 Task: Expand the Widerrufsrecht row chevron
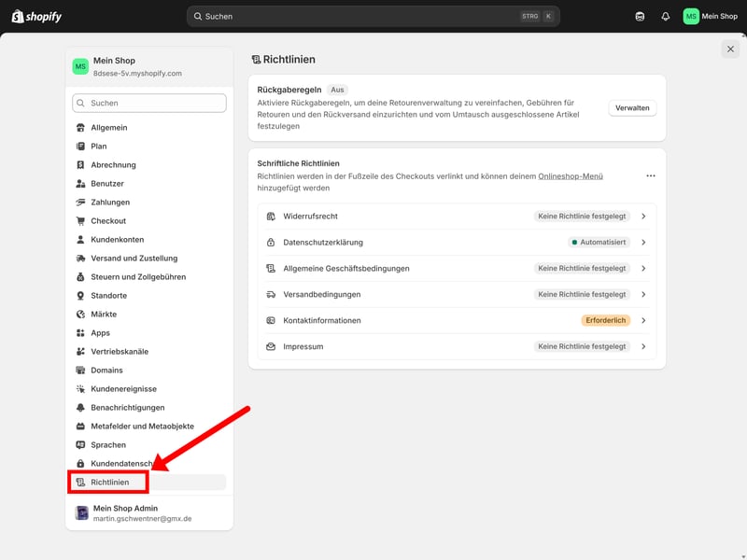(x=643, y=216)
